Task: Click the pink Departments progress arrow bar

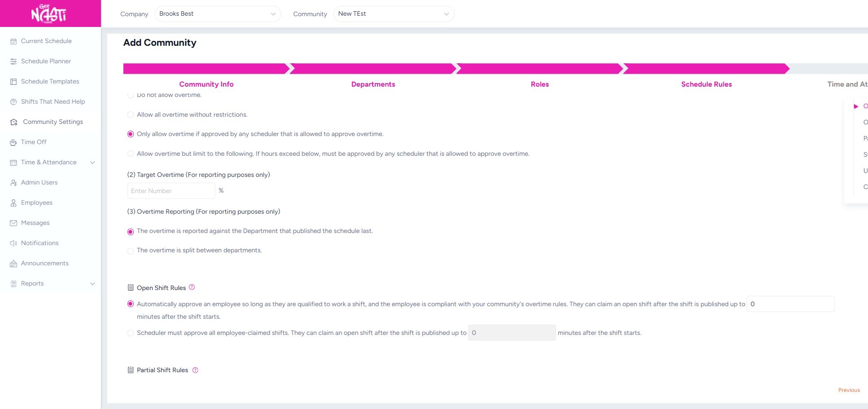Action: [373, 69]
